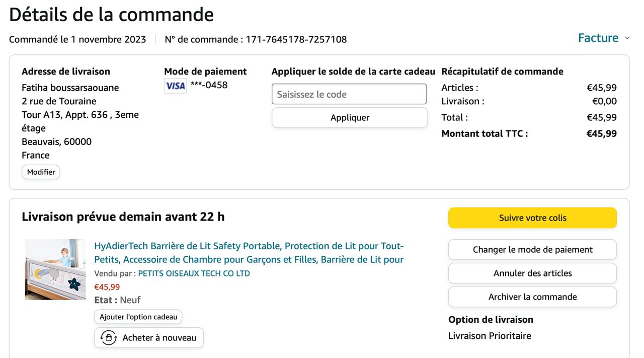This screenshot has height=358, width=644.
Task: Select Changer le mode de paiement
Action: [532, 250]
